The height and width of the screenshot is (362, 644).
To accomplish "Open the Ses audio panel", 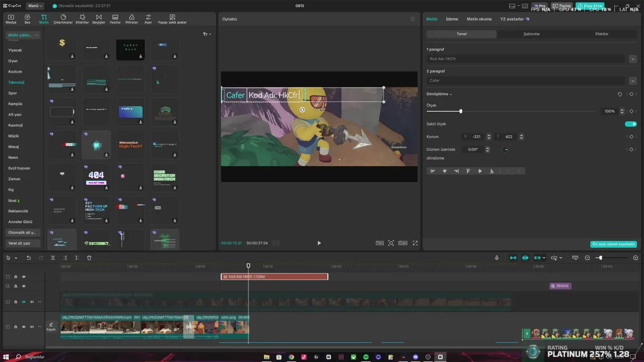I will (27, 19).
